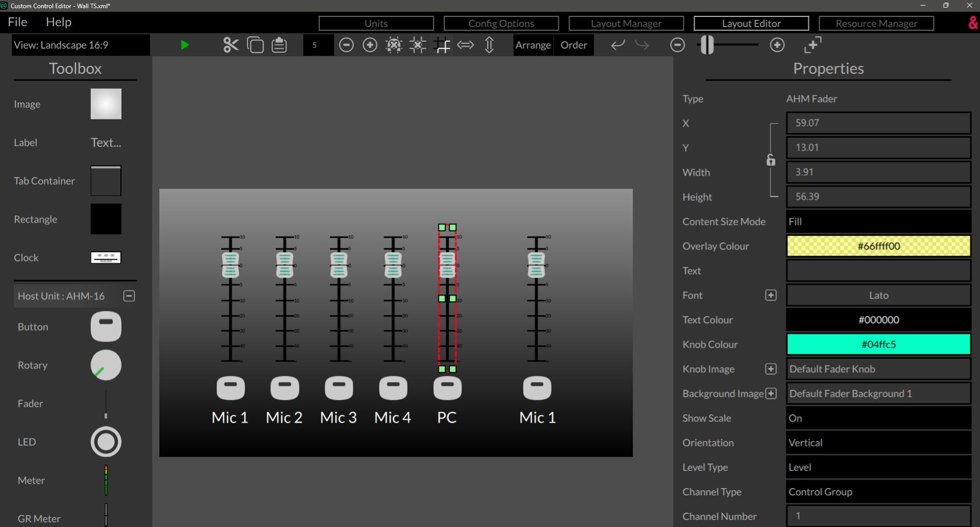Open the Font selection expander
The image size is (980, 527).
click(770, 295)
